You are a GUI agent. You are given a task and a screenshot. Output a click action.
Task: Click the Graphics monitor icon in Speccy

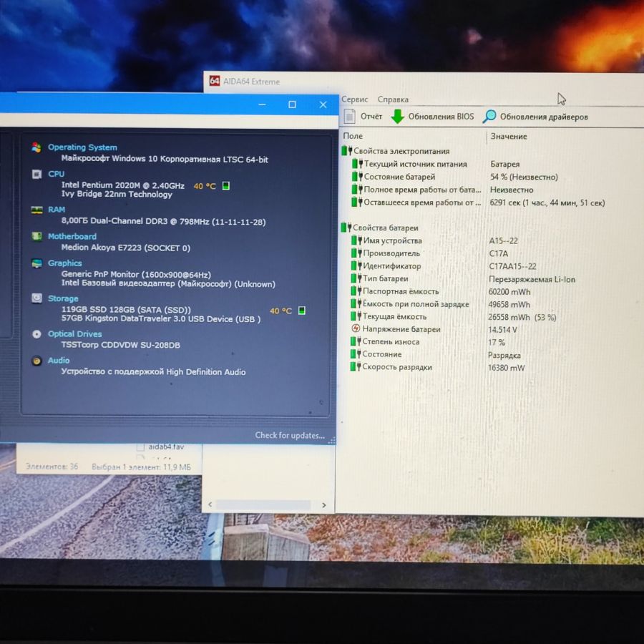pyautogui.click(x=36, y=263)
